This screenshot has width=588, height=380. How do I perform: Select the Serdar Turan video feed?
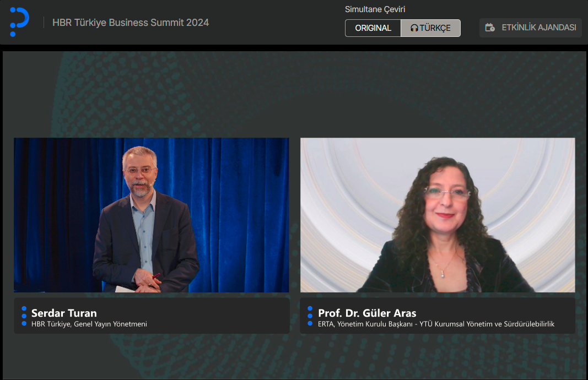tap(152, 215)
